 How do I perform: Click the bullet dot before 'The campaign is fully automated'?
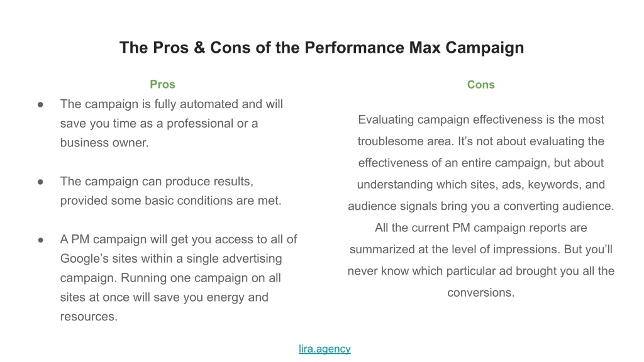[x=40, y=105]
